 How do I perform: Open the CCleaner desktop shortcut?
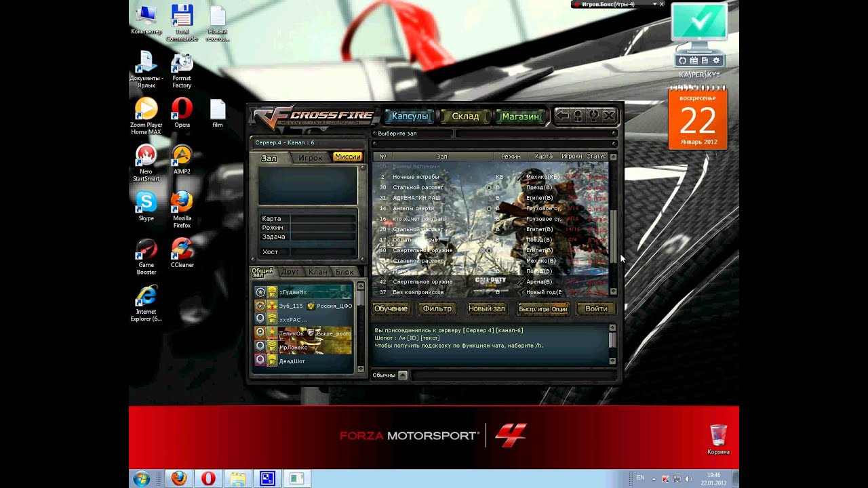tap(182, 253)
